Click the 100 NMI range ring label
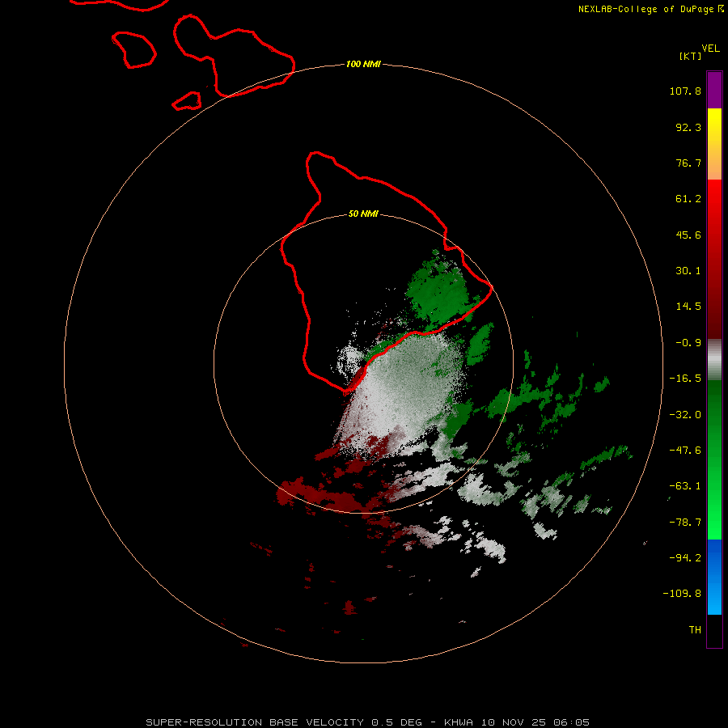 pos(363,64)
